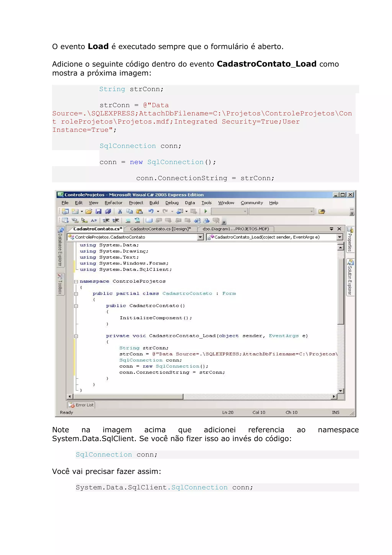
Task: Click the Redo arrow icon
Action: coord(165,211)
